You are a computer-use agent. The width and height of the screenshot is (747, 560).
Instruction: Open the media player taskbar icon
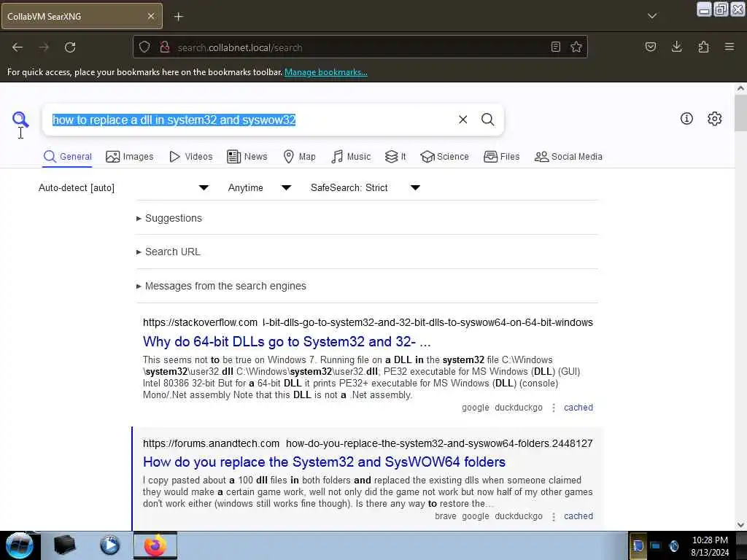109,545
